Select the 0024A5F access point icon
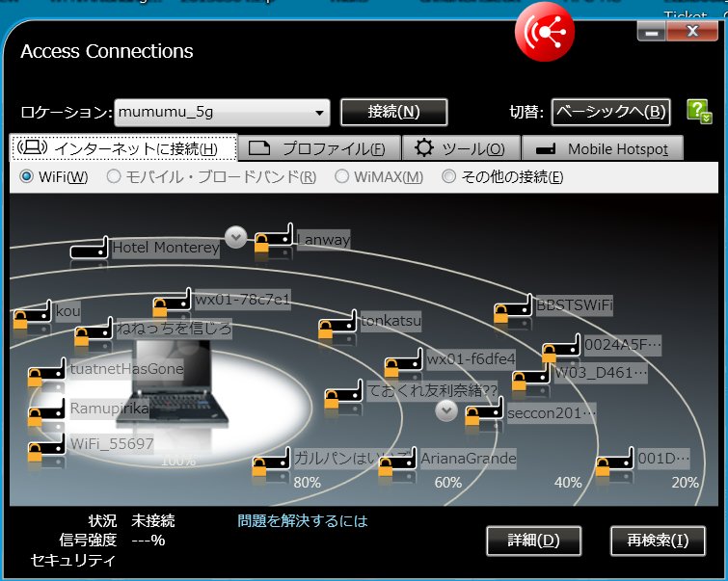This screenshot has width=728, height=581. (561, 348)
